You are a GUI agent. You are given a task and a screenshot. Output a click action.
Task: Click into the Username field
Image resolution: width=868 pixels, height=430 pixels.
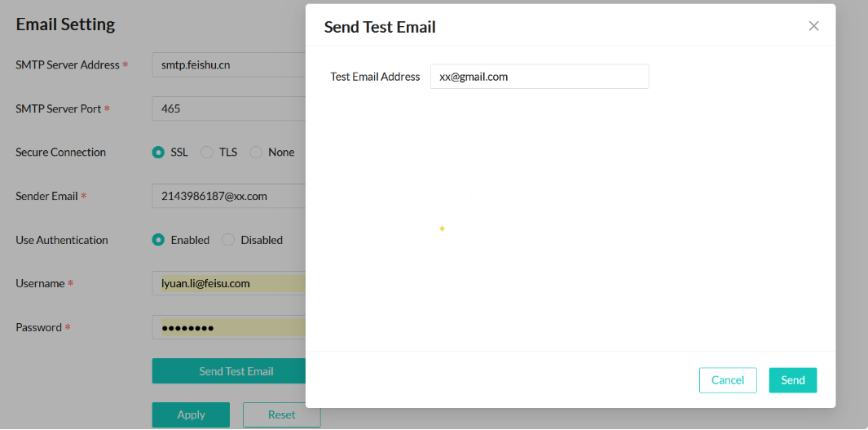[228, 283]
